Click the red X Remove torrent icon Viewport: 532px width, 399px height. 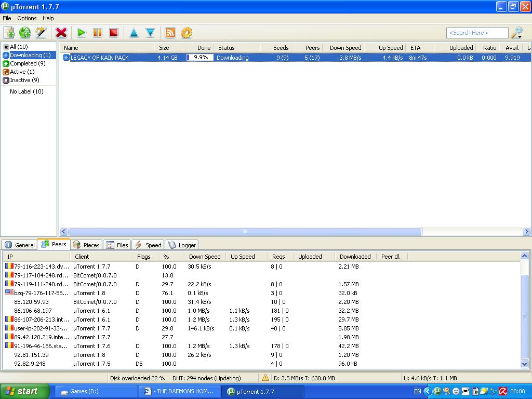pos(61,33)
